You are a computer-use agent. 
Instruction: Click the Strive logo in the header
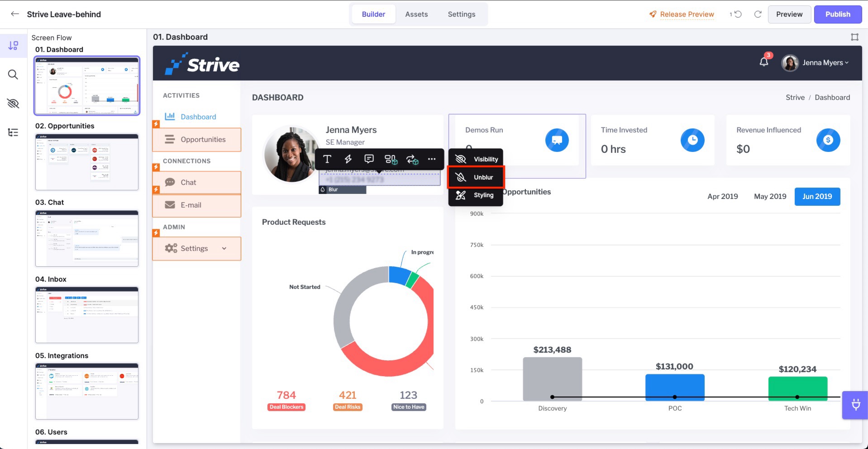coord(202,64)
